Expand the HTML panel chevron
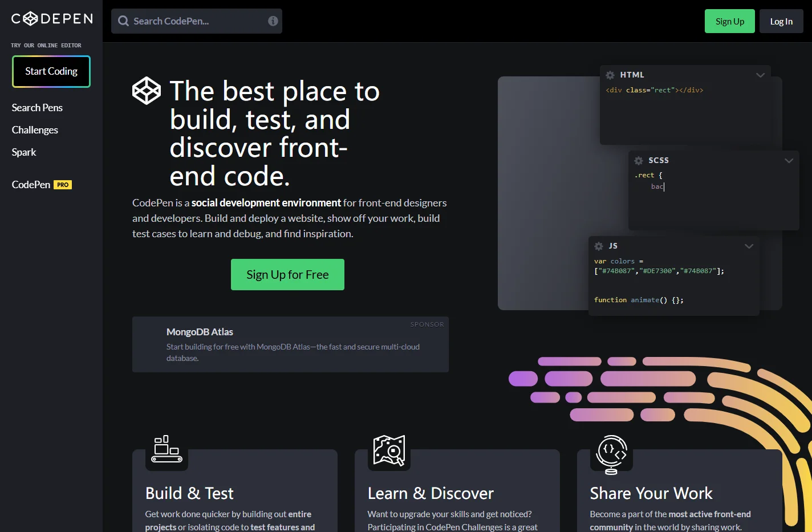Viewport: 812px width, 532px height. click(760, 75)
